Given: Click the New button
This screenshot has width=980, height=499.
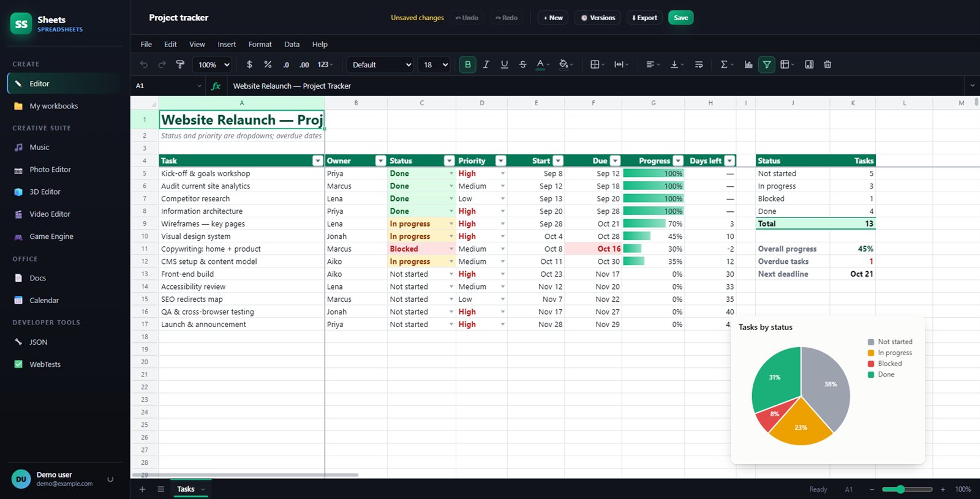Looking at the screenshot, I should tap(553, 18).
